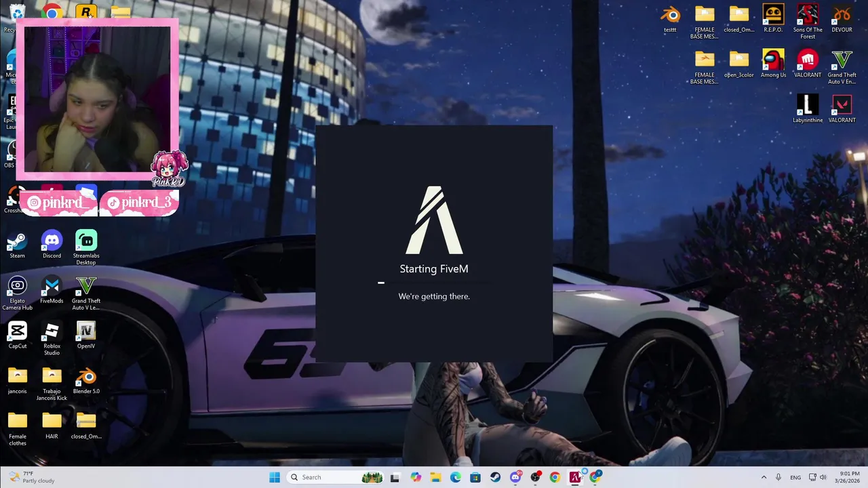Image resolution: width=868 pixels, height=488 pixels.
Task: Select the Grand Theft Auto V En... shortcut
Action: coord(842,67)
